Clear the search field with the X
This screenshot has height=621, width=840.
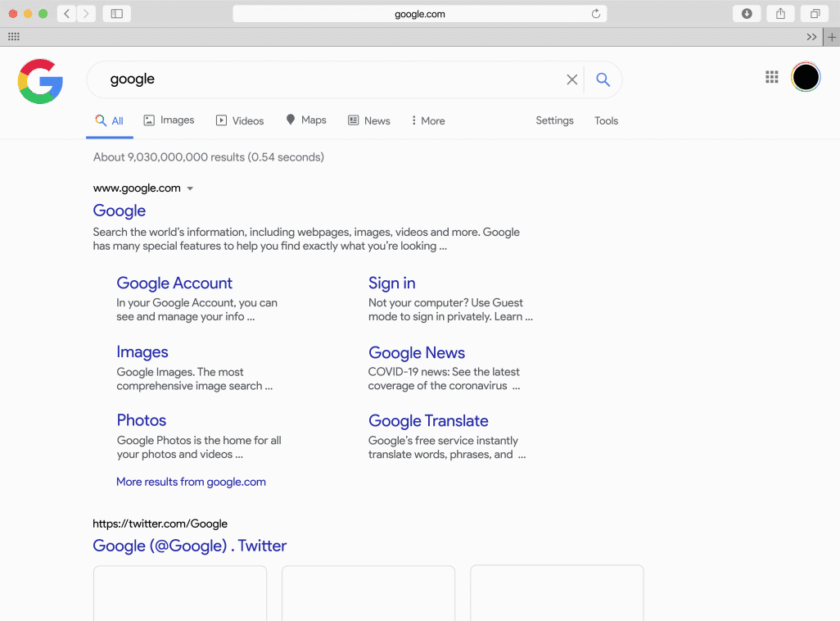(x=571, y=79)
